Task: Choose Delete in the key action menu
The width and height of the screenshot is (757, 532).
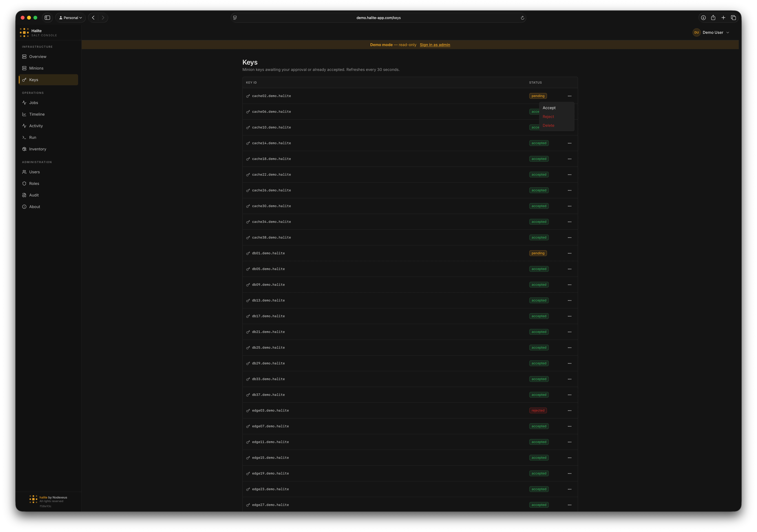Action: click(x=557, y=126)
